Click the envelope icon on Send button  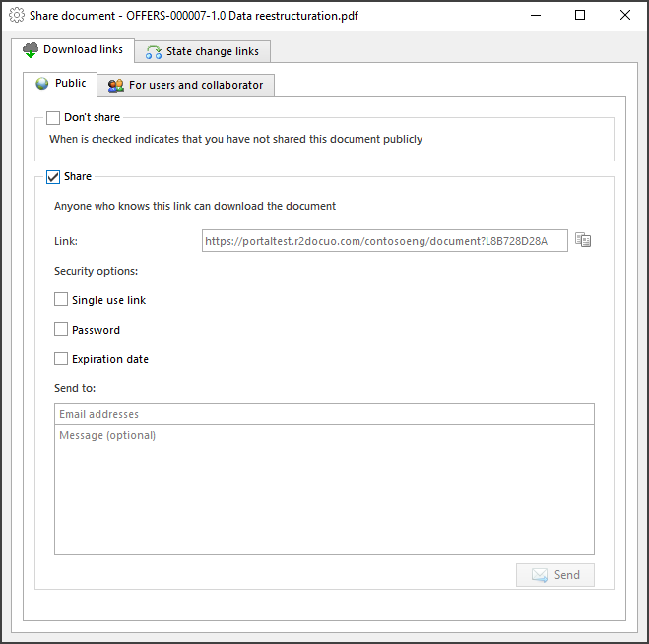pyautogui.click(x=540, y=575)
